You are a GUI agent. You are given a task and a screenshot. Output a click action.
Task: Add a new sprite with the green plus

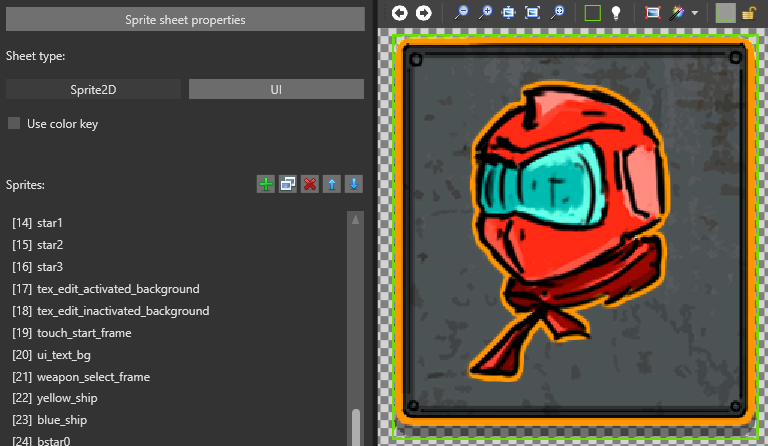click(266, 184)
